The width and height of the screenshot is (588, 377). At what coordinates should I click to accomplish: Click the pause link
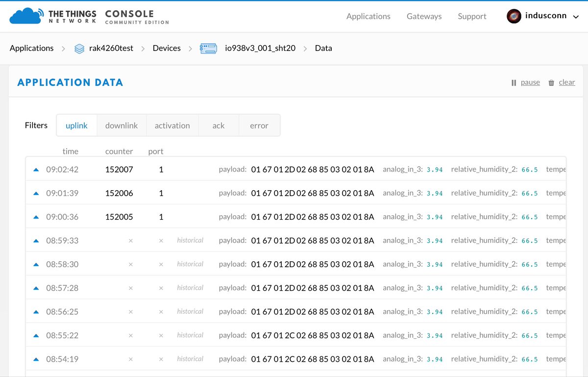[530, 82]
